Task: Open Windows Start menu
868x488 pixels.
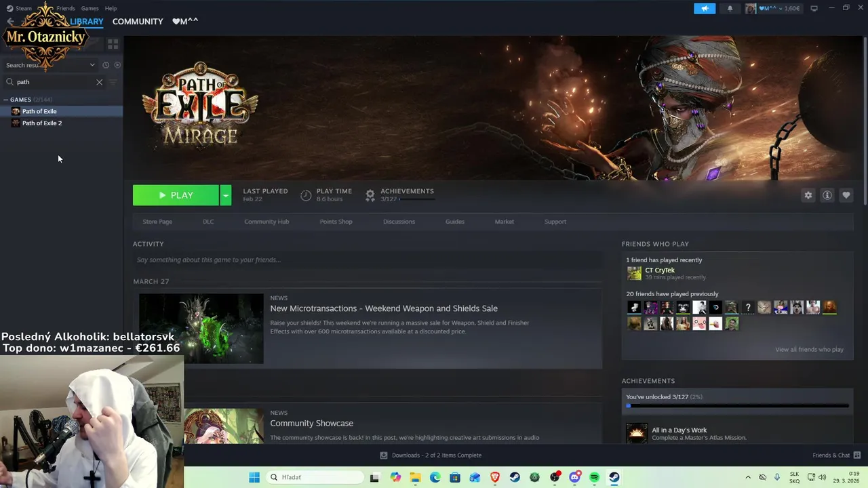Action: point(254,477)
